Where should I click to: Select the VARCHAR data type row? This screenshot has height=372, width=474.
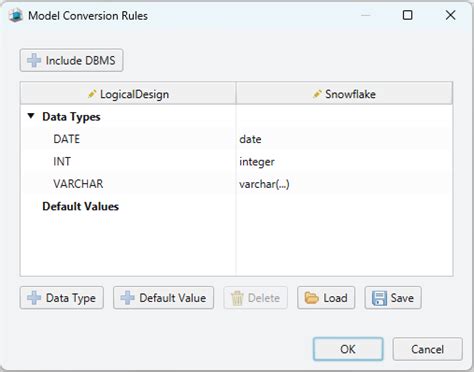[x=236, y=184]
